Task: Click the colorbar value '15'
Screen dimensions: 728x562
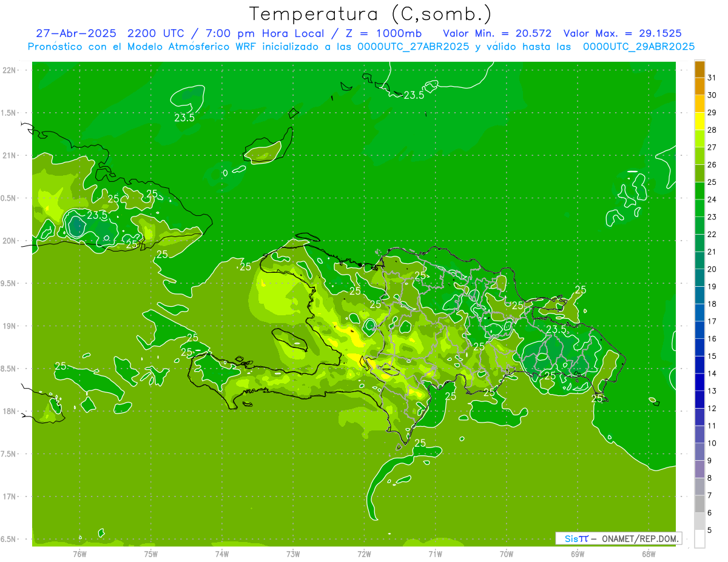Action: click(x=712, y=356)
